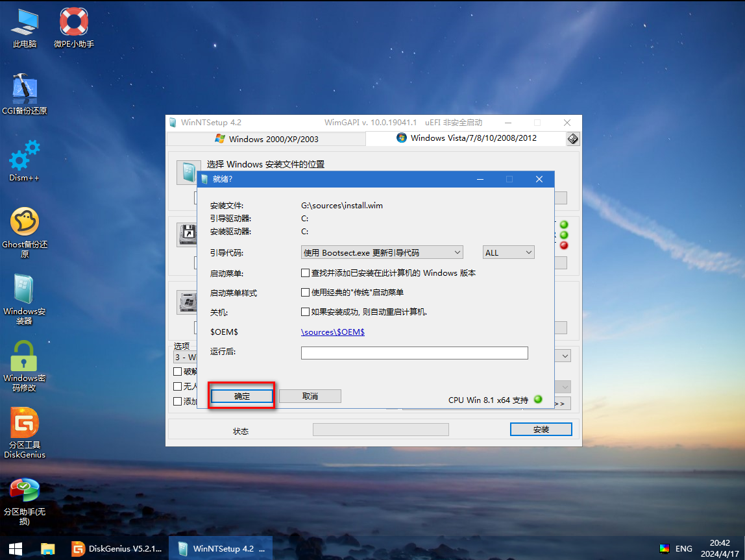Toggle the 添加 checkbox in main window
The width and height of the screenshot is (745, 560).
(178, 402)
